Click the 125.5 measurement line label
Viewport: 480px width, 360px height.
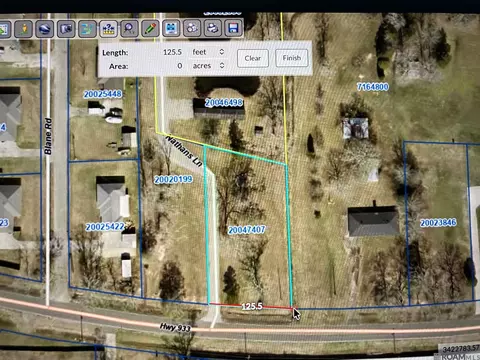[252, 306]
